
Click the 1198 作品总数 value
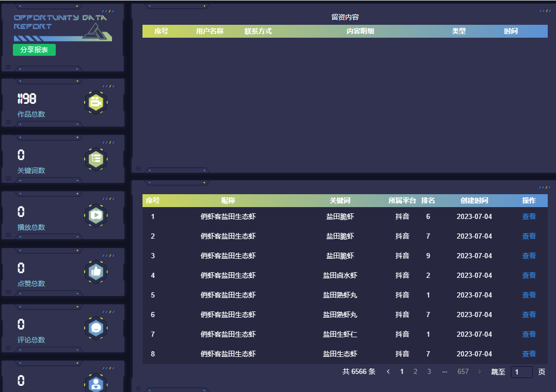point(27,99)
